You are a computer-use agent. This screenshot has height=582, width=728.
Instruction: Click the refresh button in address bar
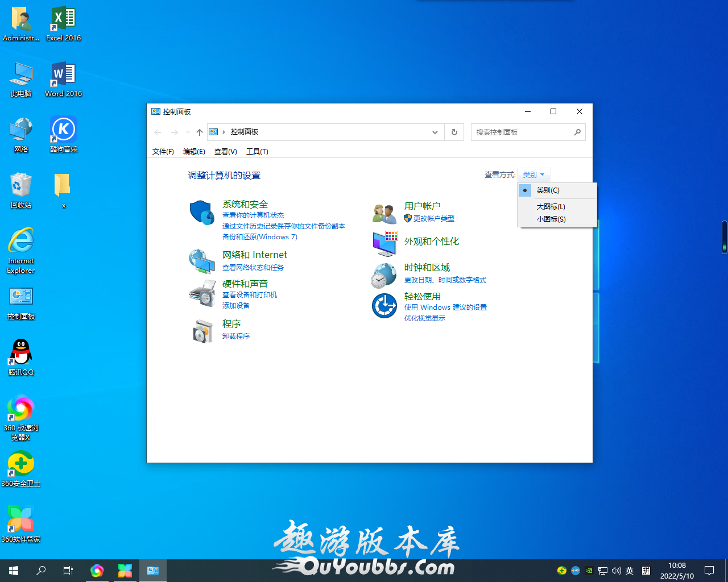(x=454, y=132)
